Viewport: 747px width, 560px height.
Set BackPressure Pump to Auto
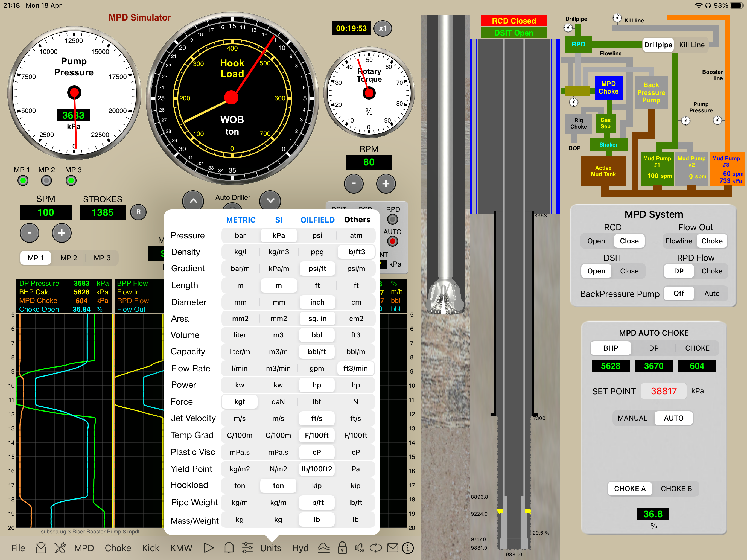click(x=711, y=293)
